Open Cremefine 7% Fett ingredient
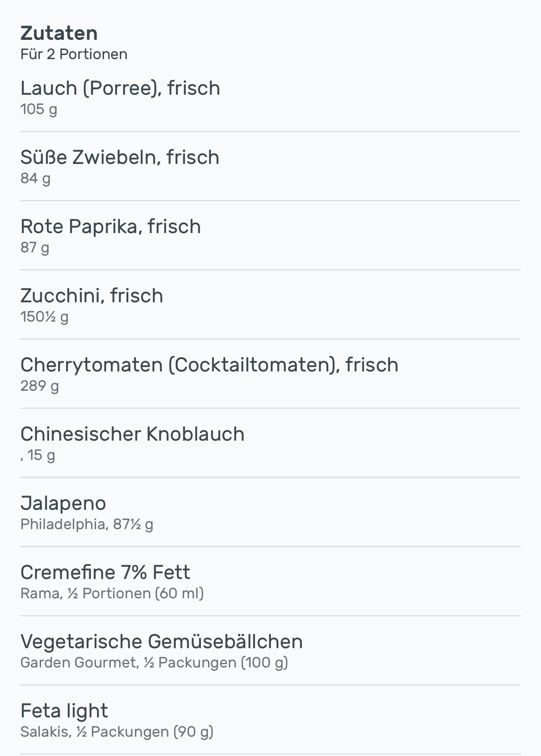Viewport: 541px width, 756px height. 105,572
